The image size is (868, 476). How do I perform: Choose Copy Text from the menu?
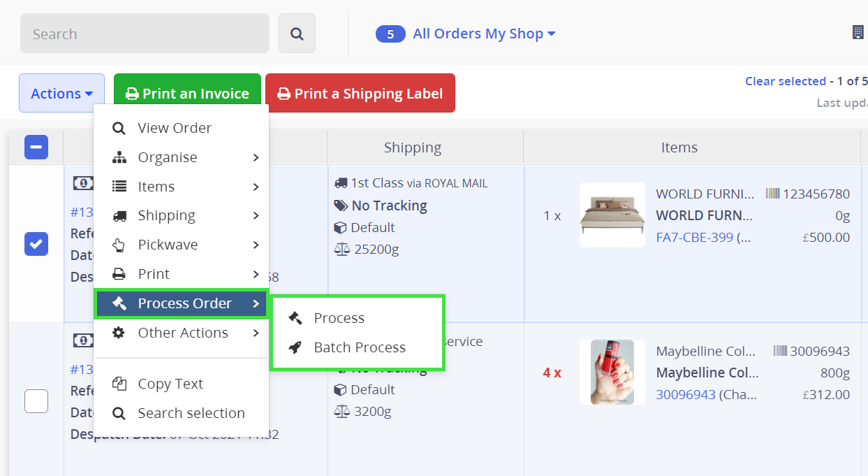170,384
